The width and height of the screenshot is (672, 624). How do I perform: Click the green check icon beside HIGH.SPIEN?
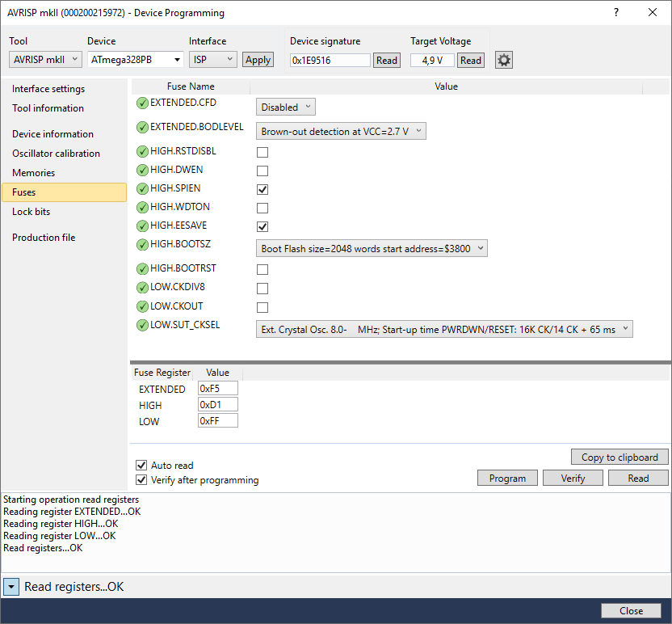pos(142,188)
